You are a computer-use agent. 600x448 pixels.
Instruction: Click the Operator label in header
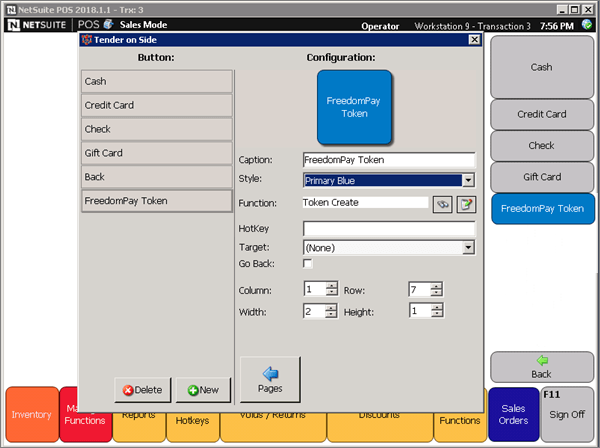[380, 26]
